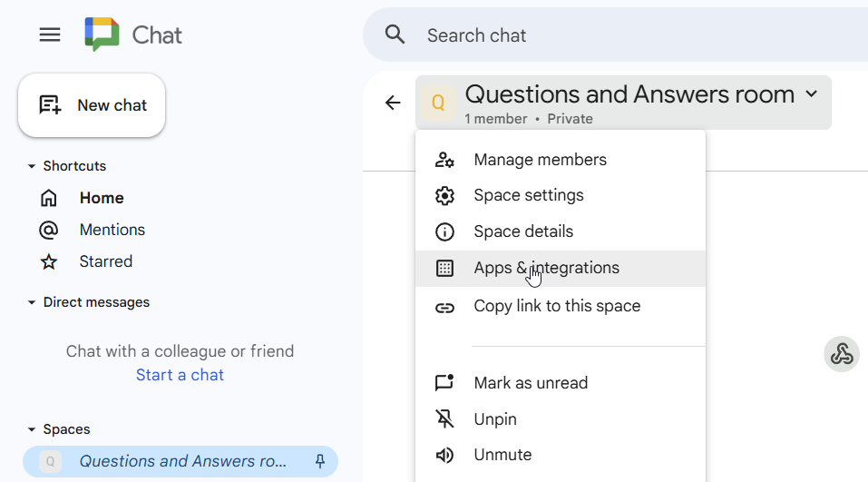Collapse the Direct messages section
The height and width of the screenshot is (482, 868).
32,302
